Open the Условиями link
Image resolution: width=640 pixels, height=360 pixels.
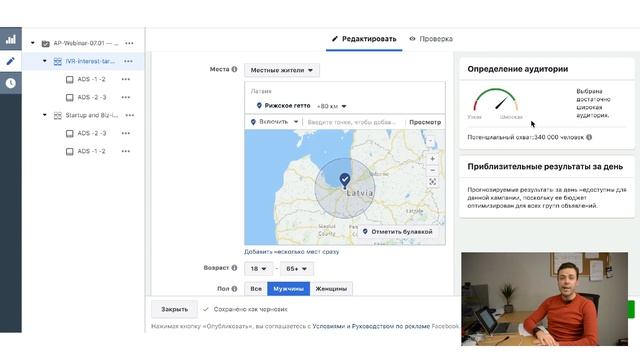coord(329,326)
